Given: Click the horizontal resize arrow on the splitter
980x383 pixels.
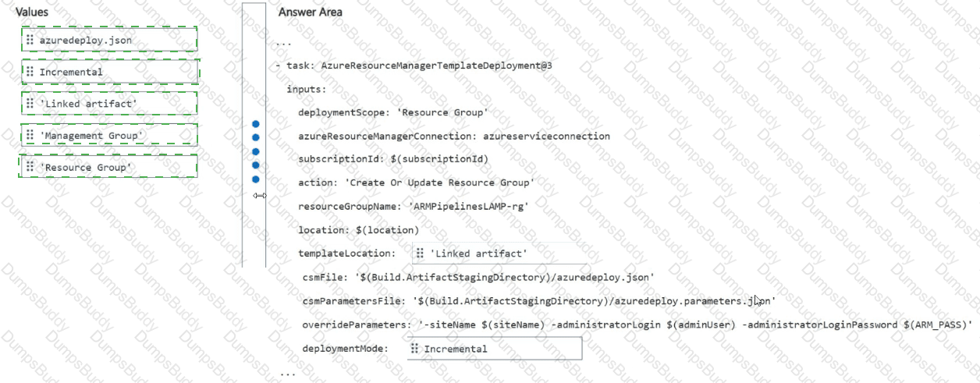Looking at the screenshot, I should (x=260, y=196).
